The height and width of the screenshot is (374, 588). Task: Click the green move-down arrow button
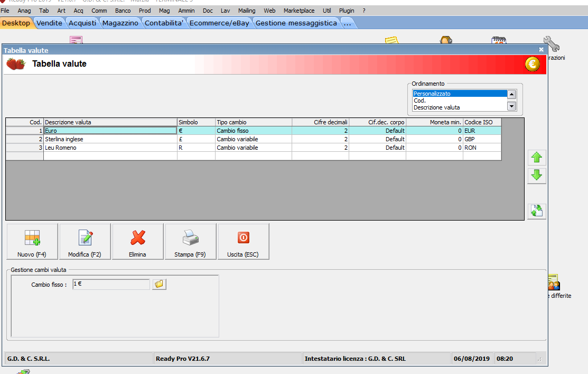click(x=537, y=175)
